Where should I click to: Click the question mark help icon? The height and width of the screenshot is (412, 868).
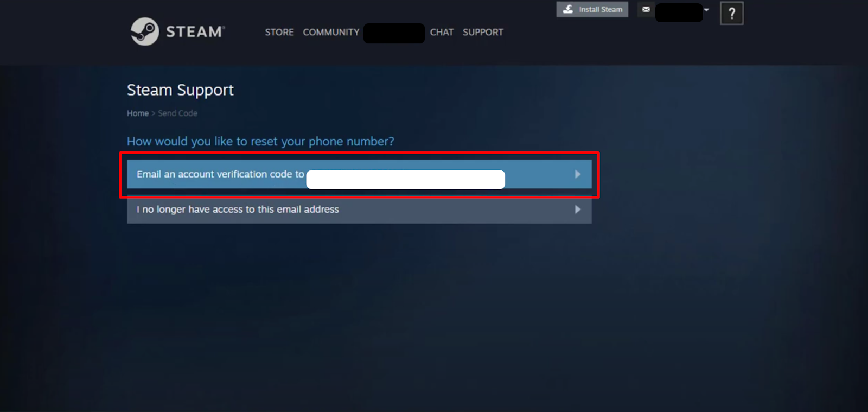[732, 13]
